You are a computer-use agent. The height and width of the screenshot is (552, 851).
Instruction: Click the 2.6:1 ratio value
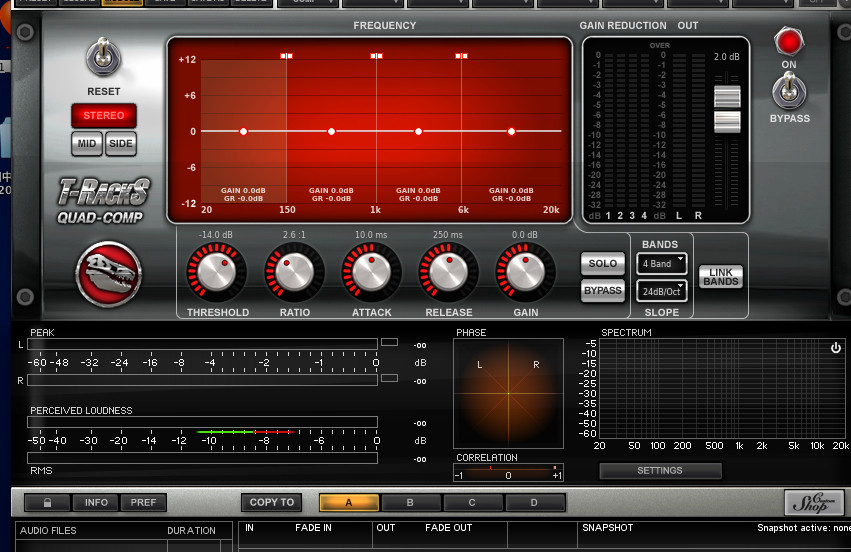294,234
